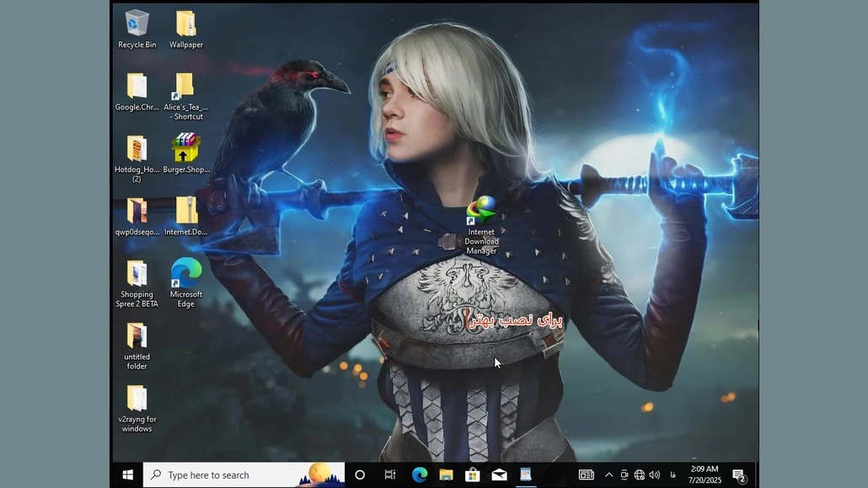This screenshot has height=488, width=868.
Task: Open File Explorer from the taskbar
Action: coord(446,475)
